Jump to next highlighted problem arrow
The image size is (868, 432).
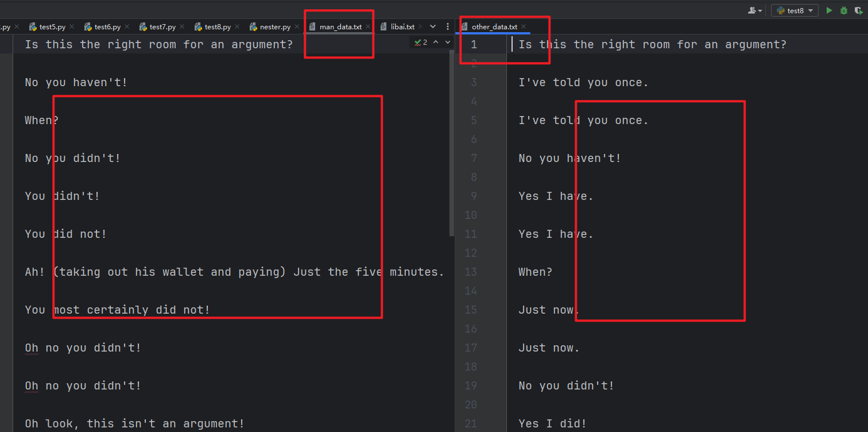coord(448,43)
